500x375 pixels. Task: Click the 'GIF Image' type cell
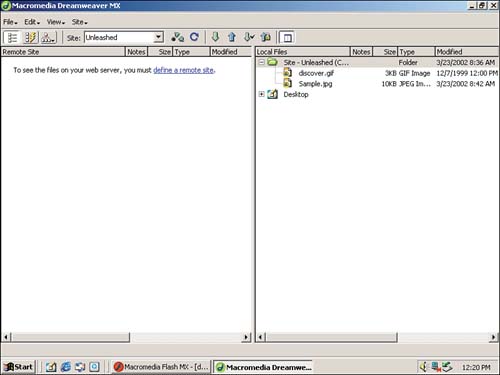414,73
